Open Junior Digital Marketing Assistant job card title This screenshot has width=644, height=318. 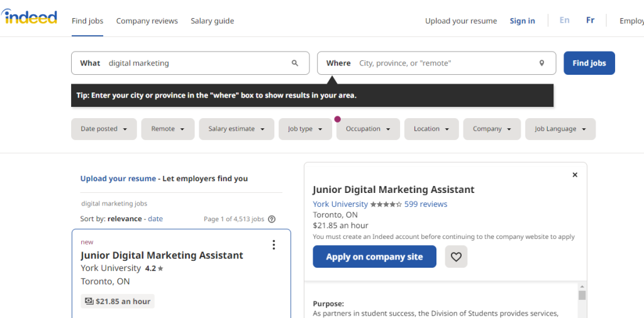(162, 255)
